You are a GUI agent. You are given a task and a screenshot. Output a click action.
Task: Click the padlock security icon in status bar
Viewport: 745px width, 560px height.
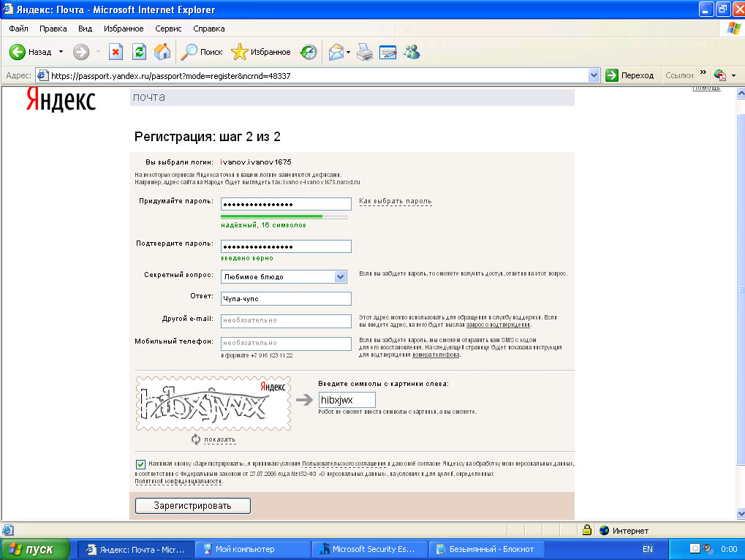click(587, 530)
